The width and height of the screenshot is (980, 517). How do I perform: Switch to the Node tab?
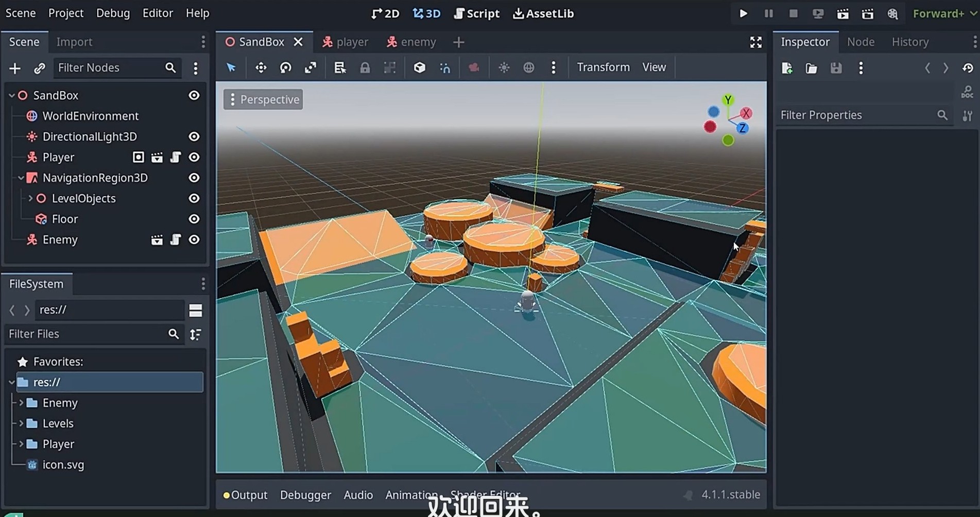coord(860,42)
